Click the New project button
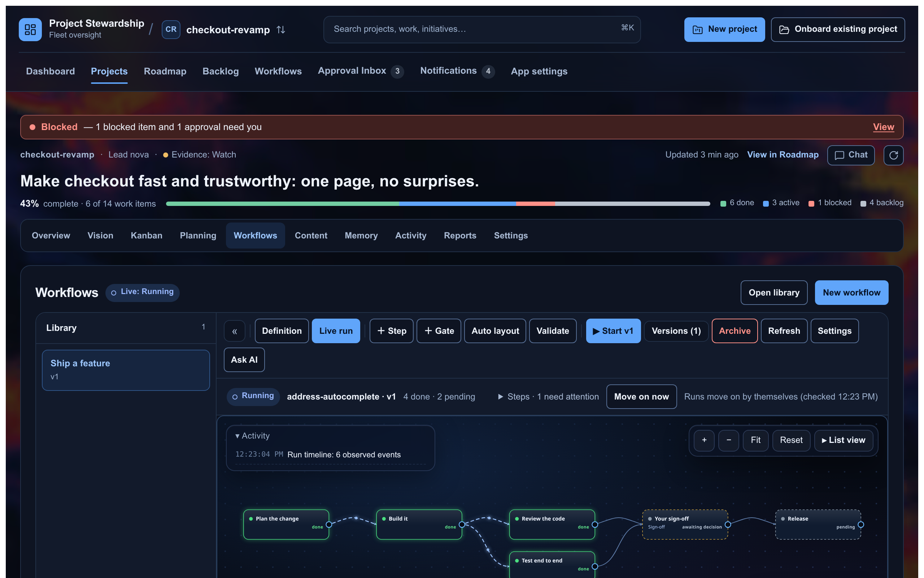 [724, 29]
